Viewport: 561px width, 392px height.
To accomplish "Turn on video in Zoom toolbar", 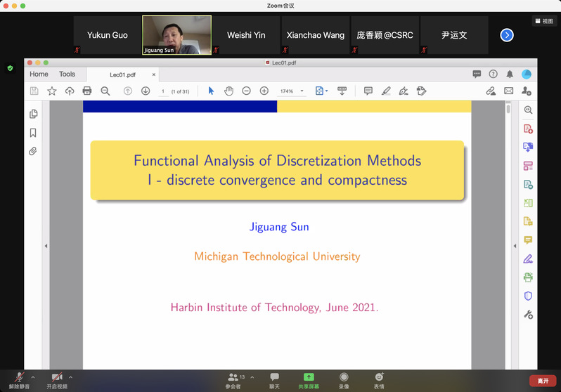I will coord(57,379).
